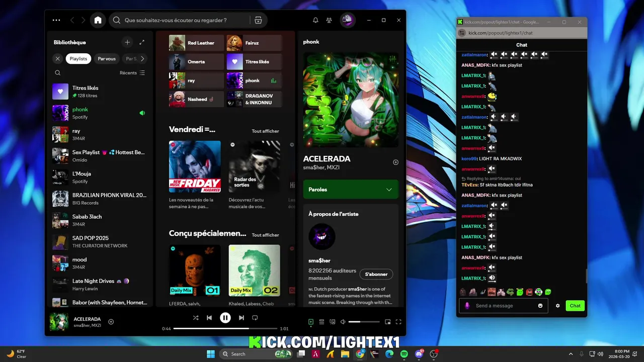Open connect to a device

pos(332,322)
